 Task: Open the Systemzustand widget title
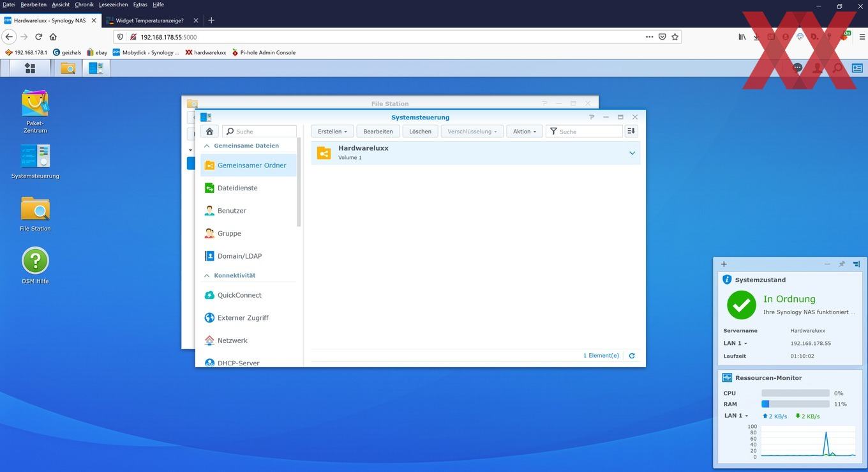click(760, 280)
